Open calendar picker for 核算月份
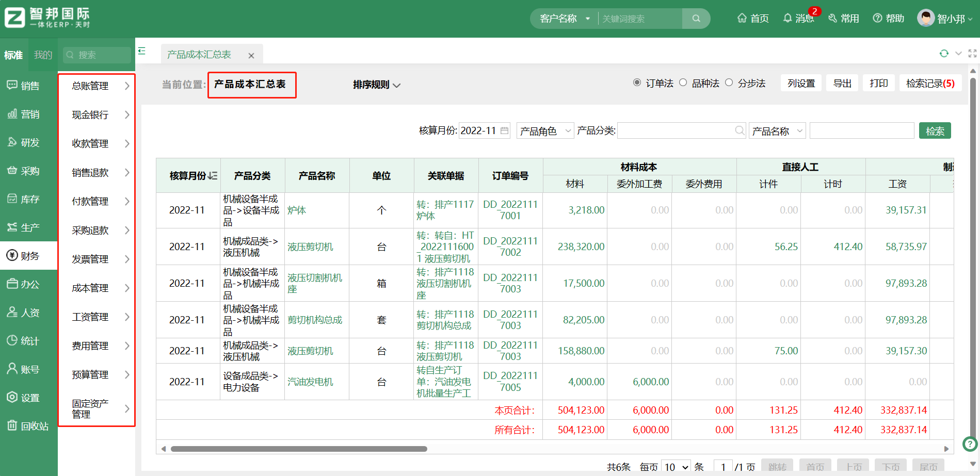This screenshot has height=476, width=980. tap(505, 130)
